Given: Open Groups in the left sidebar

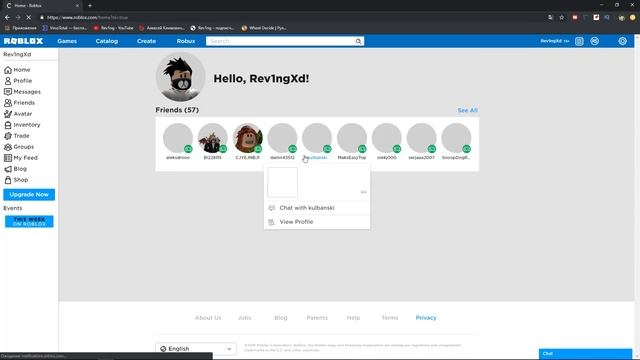Looking at the screenshot, I should coord(19,147).
